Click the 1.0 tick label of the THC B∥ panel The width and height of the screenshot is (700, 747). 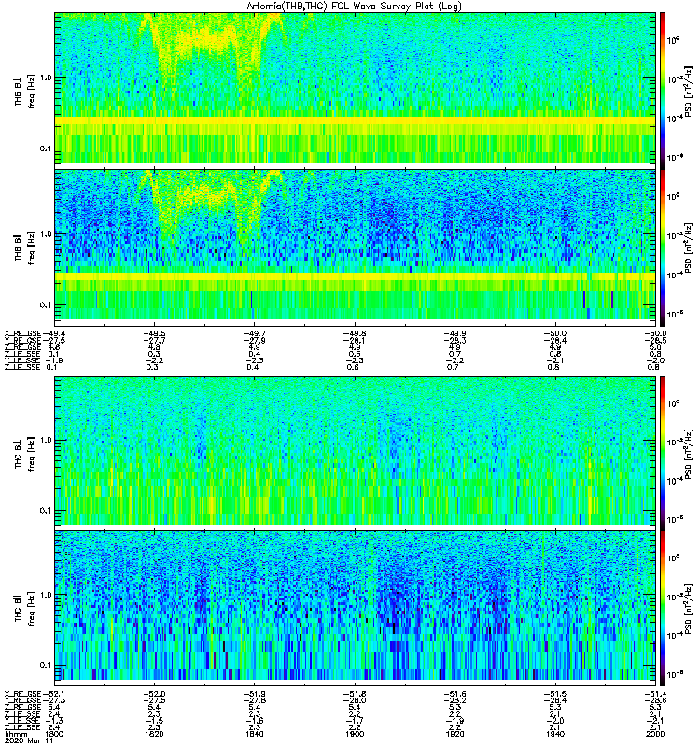click(46, 595)
